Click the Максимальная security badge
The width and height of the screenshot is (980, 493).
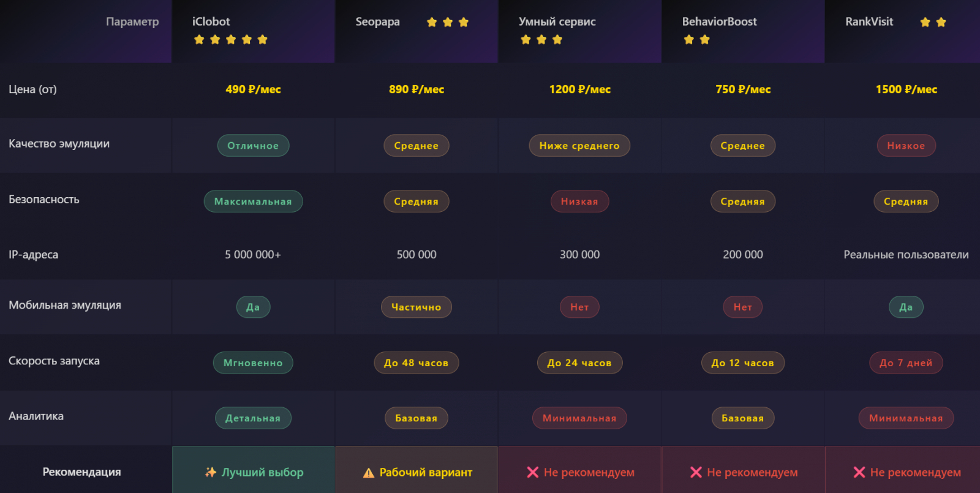coord(253,201)
